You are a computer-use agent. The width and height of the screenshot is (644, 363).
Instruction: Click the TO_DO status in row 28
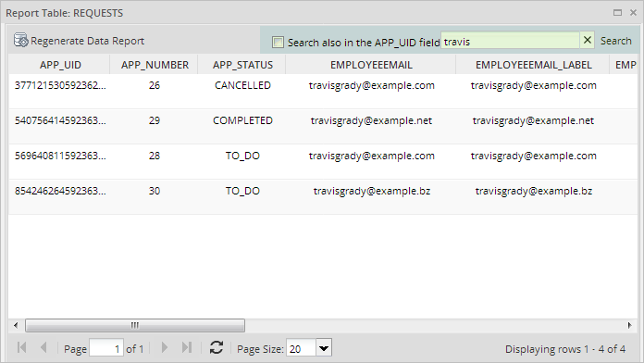coord(242,156)
